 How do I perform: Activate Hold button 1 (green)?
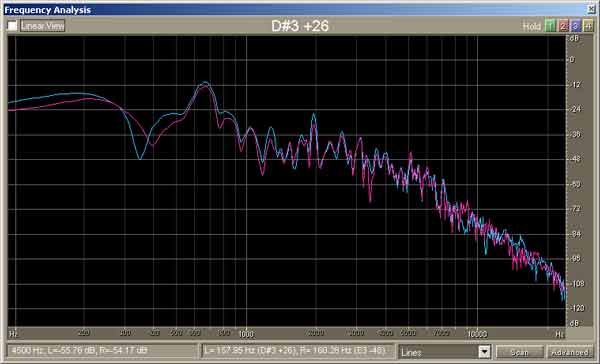[550, 26]
